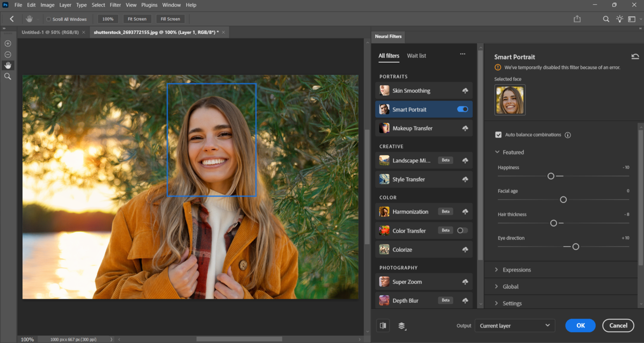Click the status bar 100% zoom field
Image resolution: width=644 pixels, height=343 pixels.
[x=27, y=339]
